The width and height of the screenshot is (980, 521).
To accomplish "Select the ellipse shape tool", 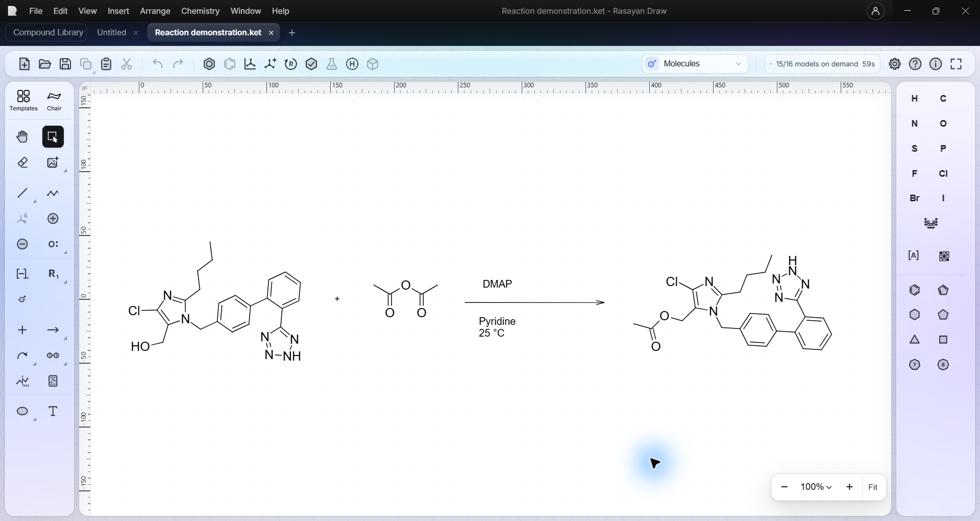I will click(22, 411).
